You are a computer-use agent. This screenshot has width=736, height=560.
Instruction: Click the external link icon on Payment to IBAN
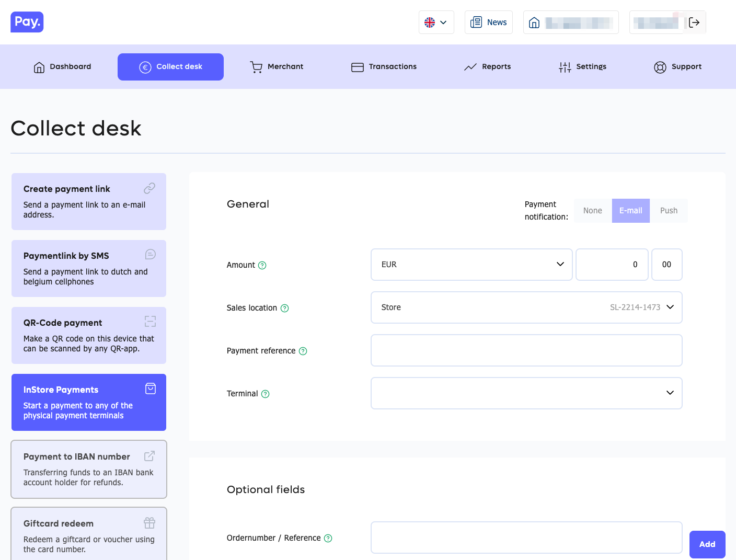149,456
